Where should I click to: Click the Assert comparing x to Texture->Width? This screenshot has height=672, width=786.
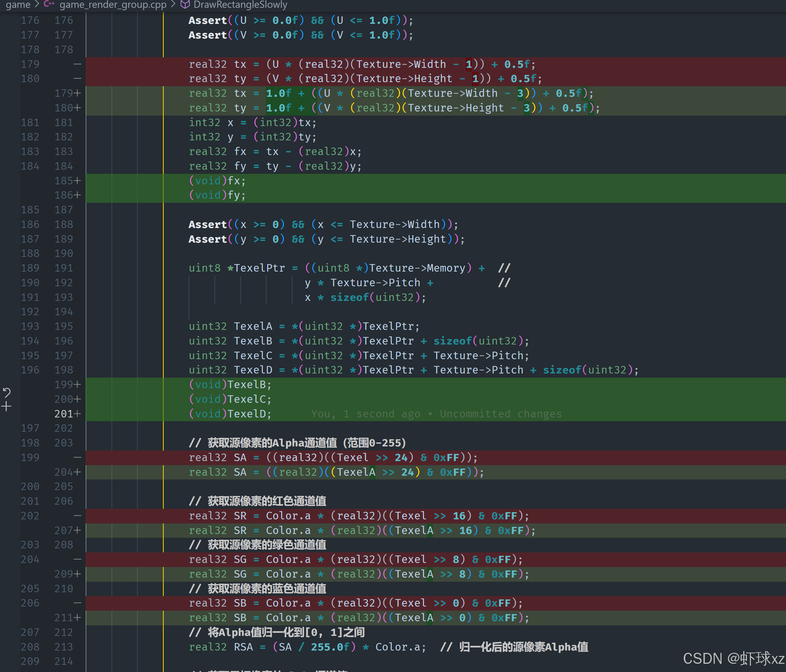(x=323, y=225)
